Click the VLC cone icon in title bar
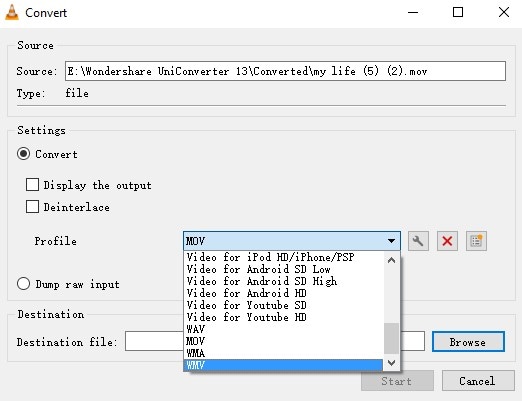This screenshot has width=522, height=401. point(12,12)
